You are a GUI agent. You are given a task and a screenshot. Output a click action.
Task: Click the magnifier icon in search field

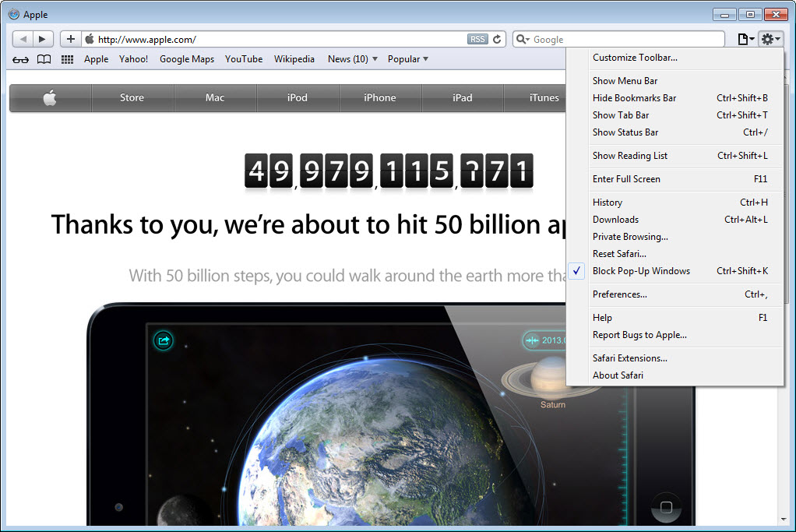[523, 39]
